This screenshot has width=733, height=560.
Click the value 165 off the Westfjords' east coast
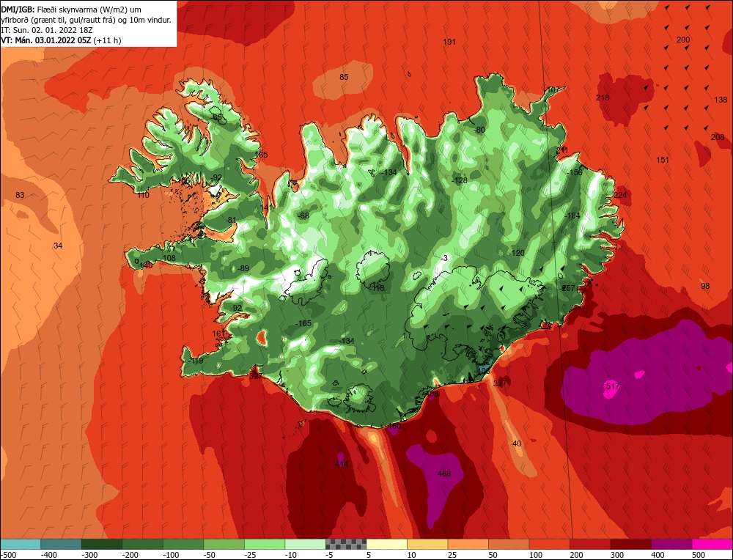point(261,155)
